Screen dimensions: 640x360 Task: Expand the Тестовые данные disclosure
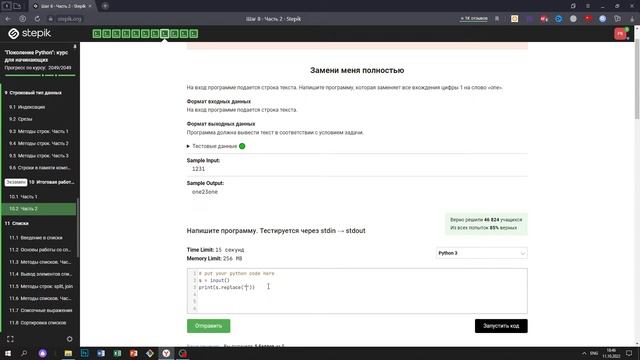[x=216, y=146]
